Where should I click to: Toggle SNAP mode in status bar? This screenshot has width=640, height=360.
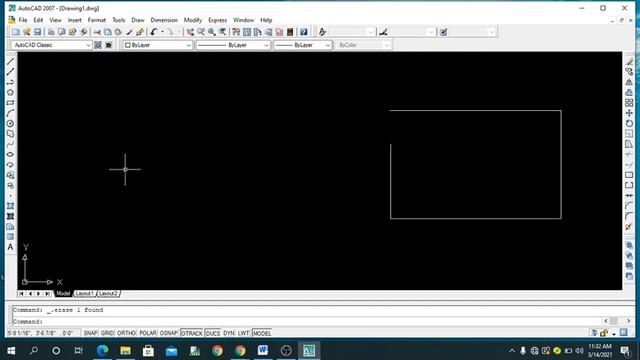(x=90, y=333)
